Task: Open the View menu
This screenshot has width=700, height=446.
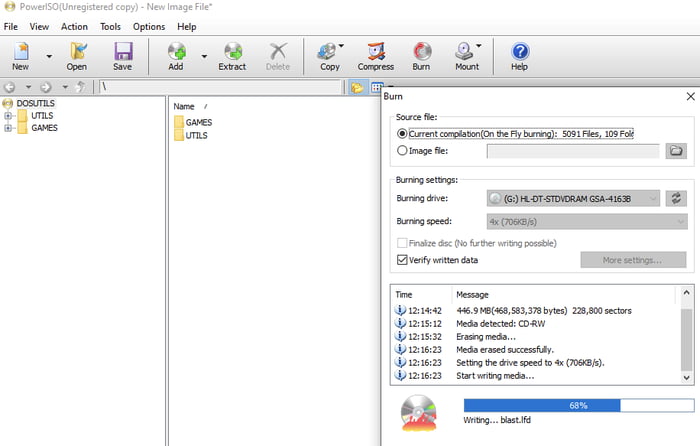Action: point(39,27)
